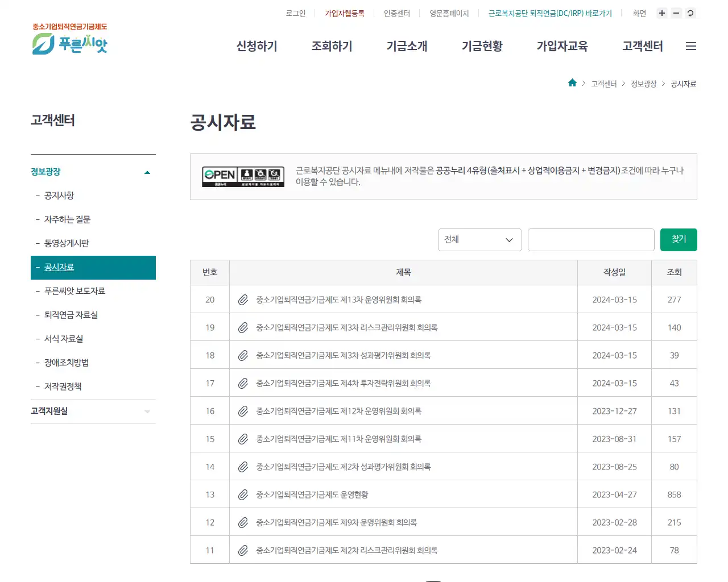The width and height of the screenshot is (728, 582).
Task: Open the 기금현황 menu
Action: click(482, 47)
